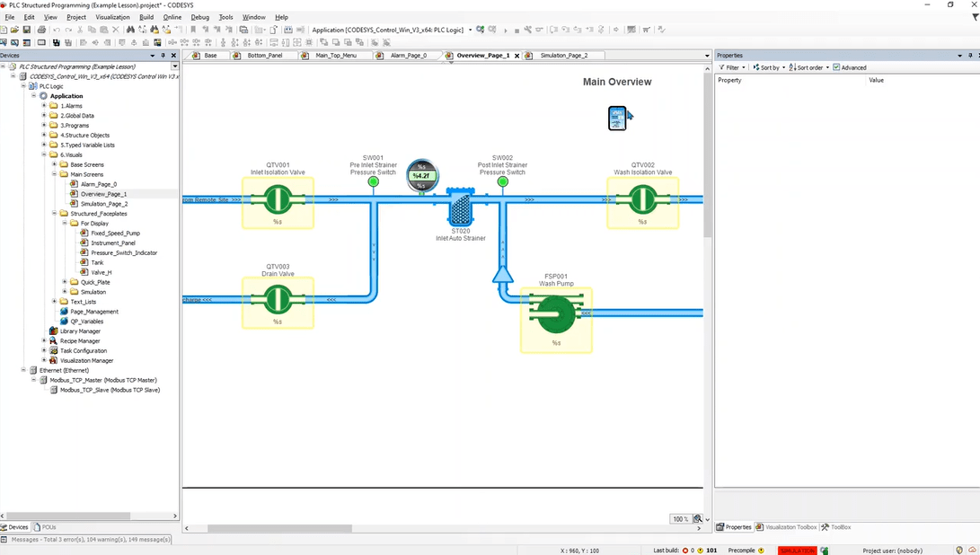Save the project via floppy disk icon

click(26, 30)
